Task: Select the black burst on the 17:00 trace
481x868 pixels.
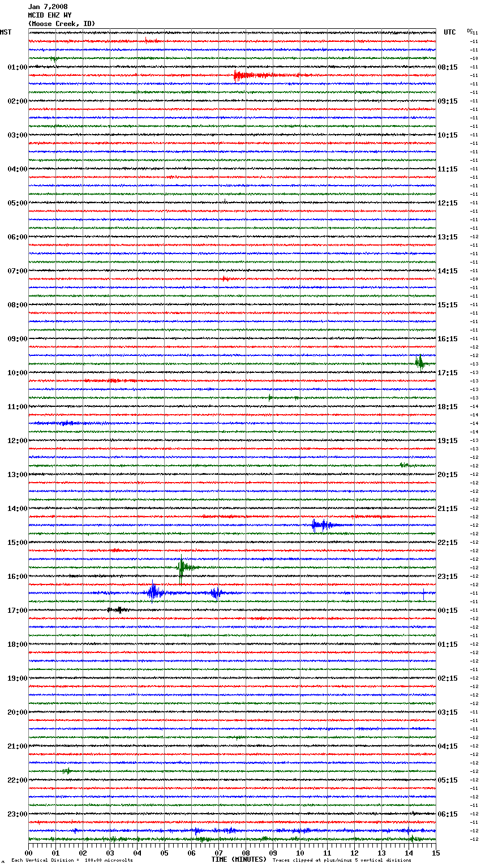Action: (x=118, y=610)
